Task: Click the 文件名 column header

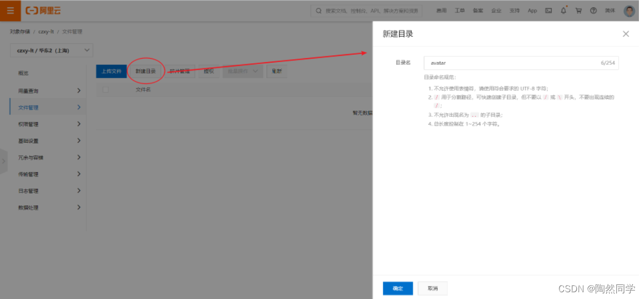Action: point(143,89)
